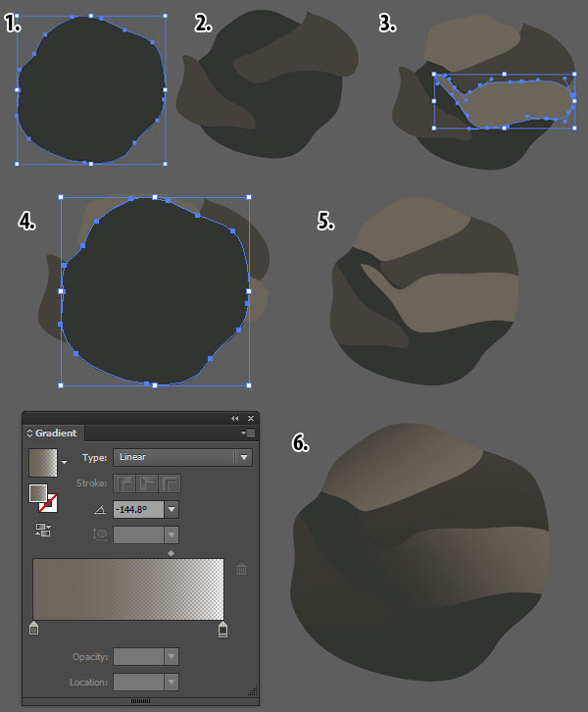Choose apply gradient across stroke button
Screen dimensions: 588x712
click(170, 483)
